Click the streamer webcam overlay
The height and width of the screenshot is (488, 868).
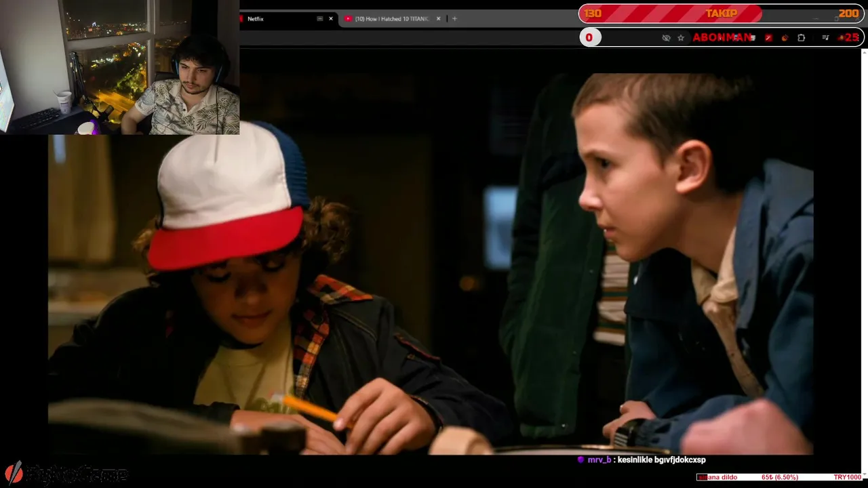119,67
